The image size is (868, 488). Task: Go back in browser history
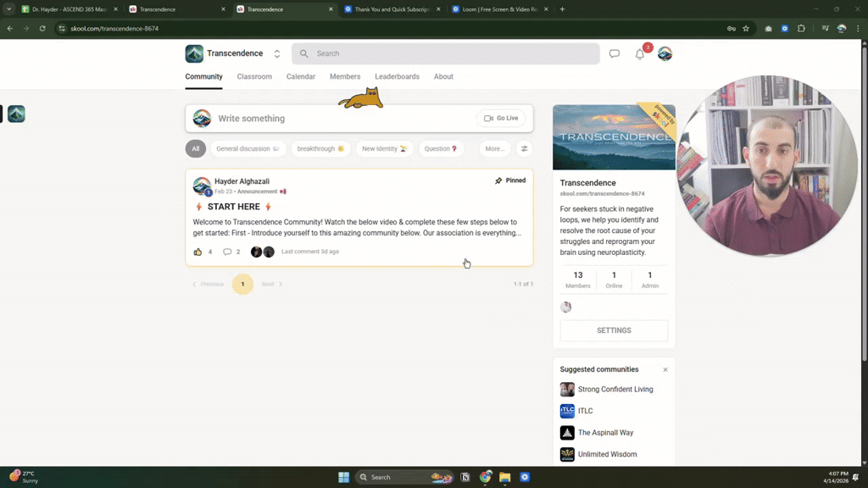tap(10, 28)
